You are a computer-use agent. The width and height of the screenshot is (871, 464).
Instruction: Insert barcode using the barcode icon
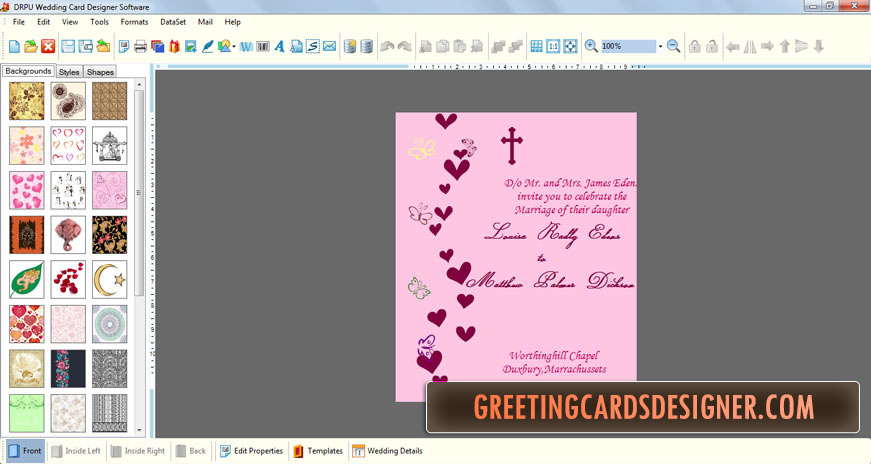point(264,46)
